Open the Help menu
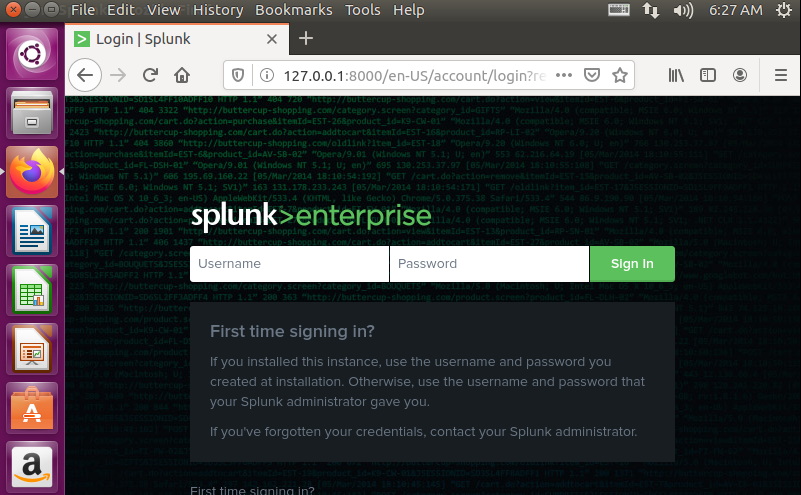801x495 pixels. click(409, 10)
